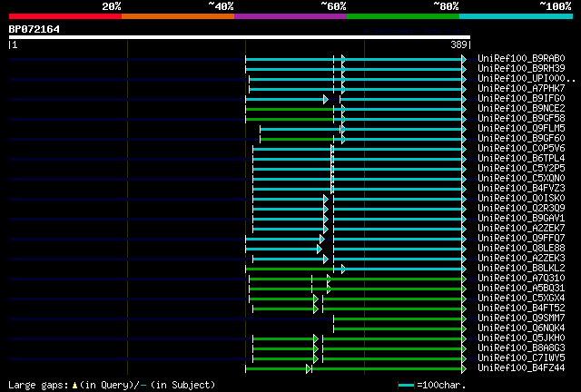Select the UniRef100_Q9FLM5 label

pyautogui.click(x=521, y=128)
